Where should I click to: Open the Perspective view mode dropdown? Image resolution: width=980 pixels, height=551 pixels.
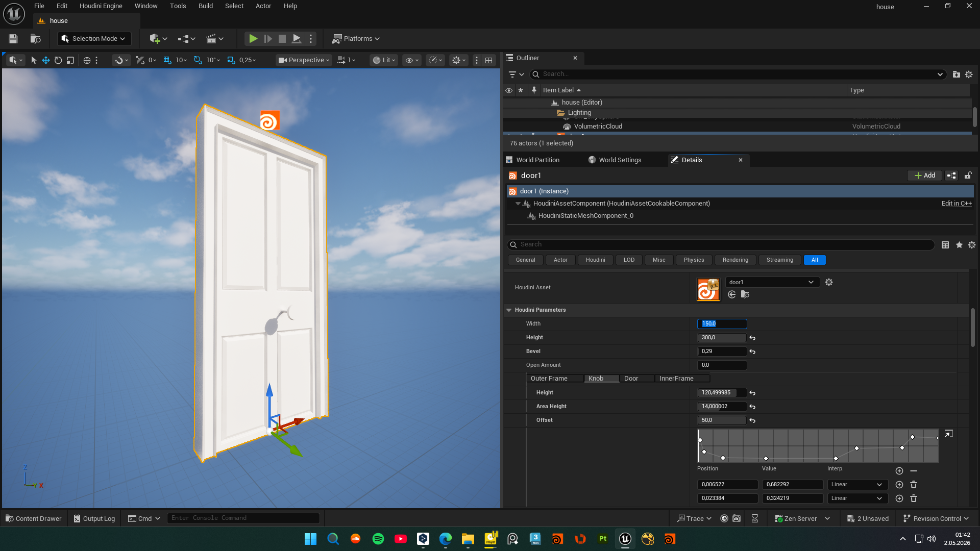[x=304, y=60]
